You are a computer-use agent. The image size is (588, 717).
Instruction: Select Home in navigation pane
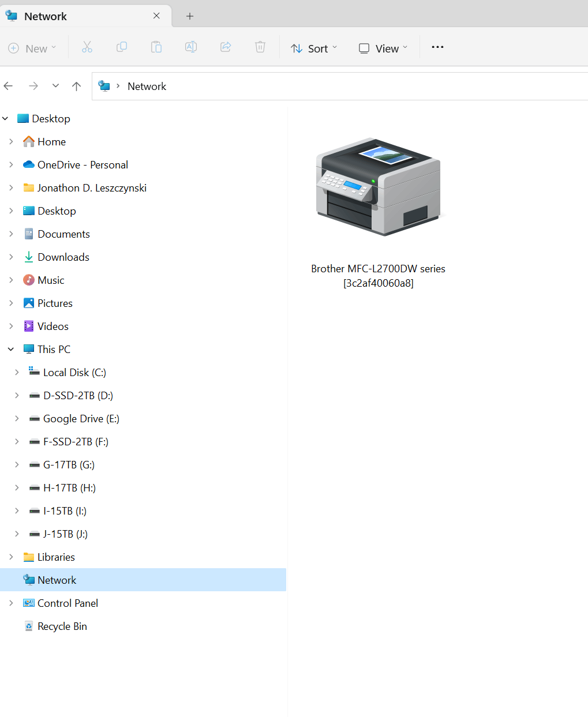click(51, 142)
